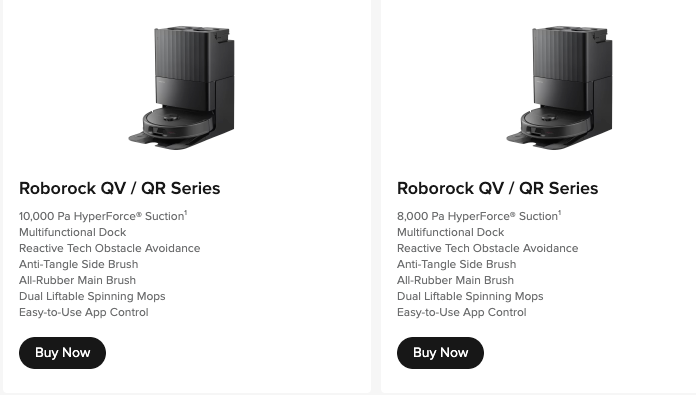This screenshot has width=696, height=395.
Task: Click Multifunctional Dock in the 10,000 Pa card
Action: click(x=72, y=232)
